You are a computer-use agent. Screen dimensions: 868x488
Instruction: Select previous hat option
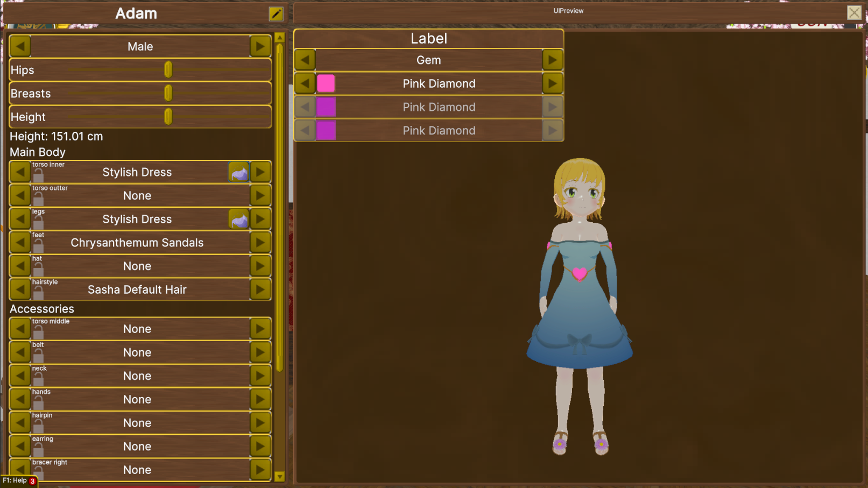tap(20, 266)
